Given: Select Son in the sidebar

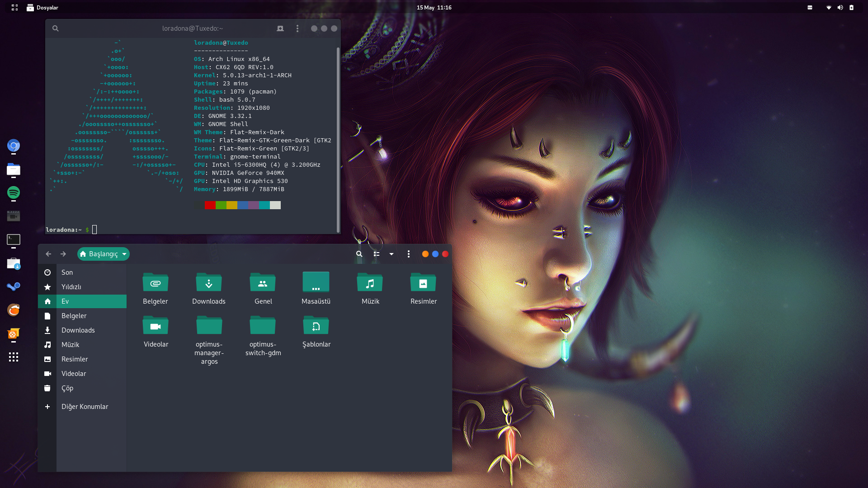Looking at the screenshot, I should point(82,272).
